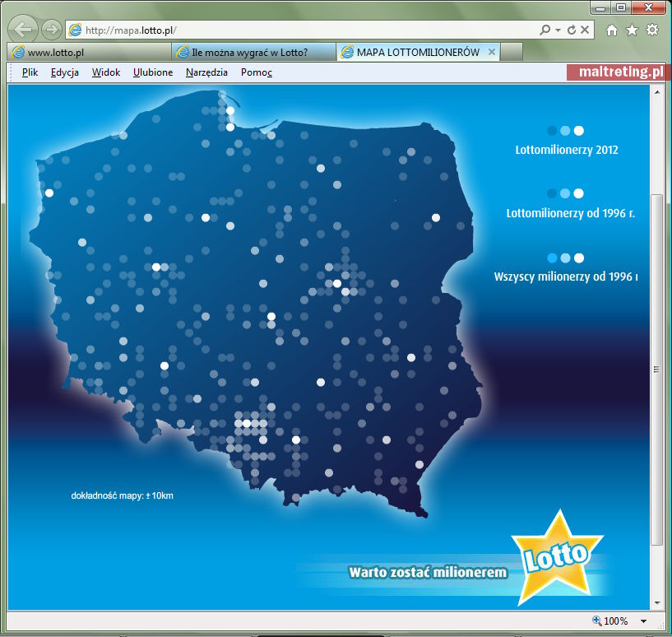Open the Widok menu

pyautogui.click(x=106, y=72)
